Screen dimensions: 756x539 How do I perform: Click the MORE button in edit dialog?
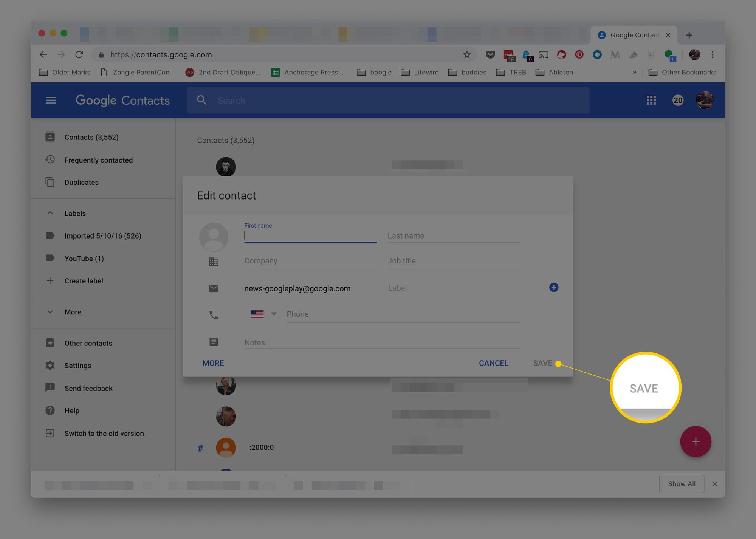pyautogui.click(x=213, y=363)
